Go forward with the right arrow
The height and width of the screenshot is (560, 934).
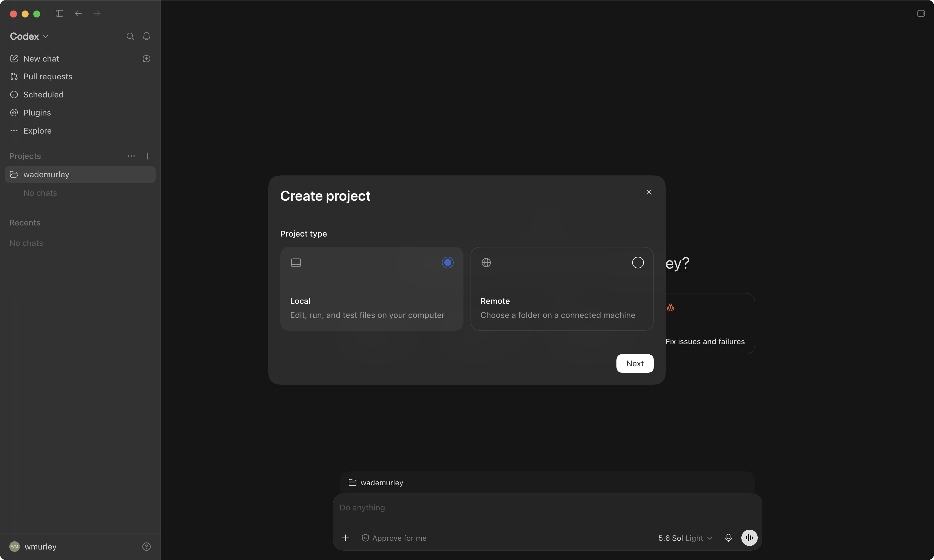pos(97,14)
